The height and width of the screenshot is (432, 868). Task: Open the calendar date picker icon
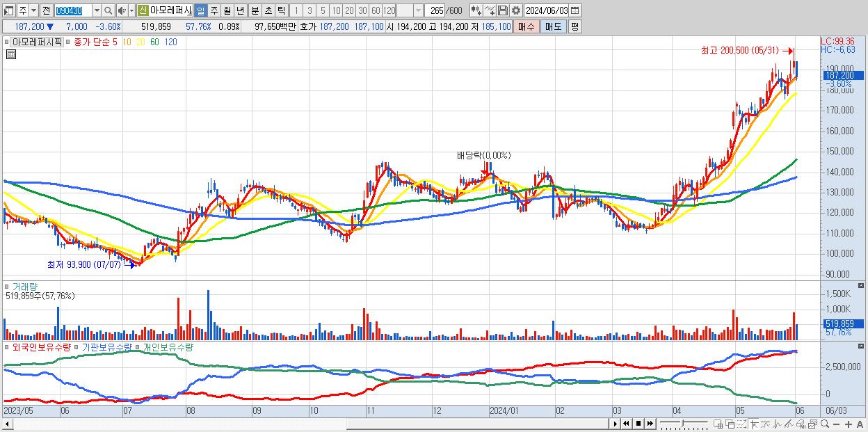pos(575,10)
